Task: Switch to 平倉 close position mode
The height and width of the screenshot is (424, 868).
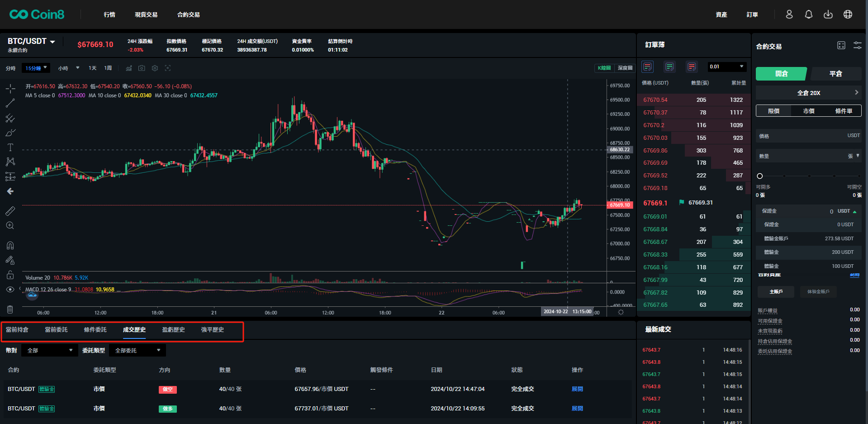Action: tap(835, 74)
